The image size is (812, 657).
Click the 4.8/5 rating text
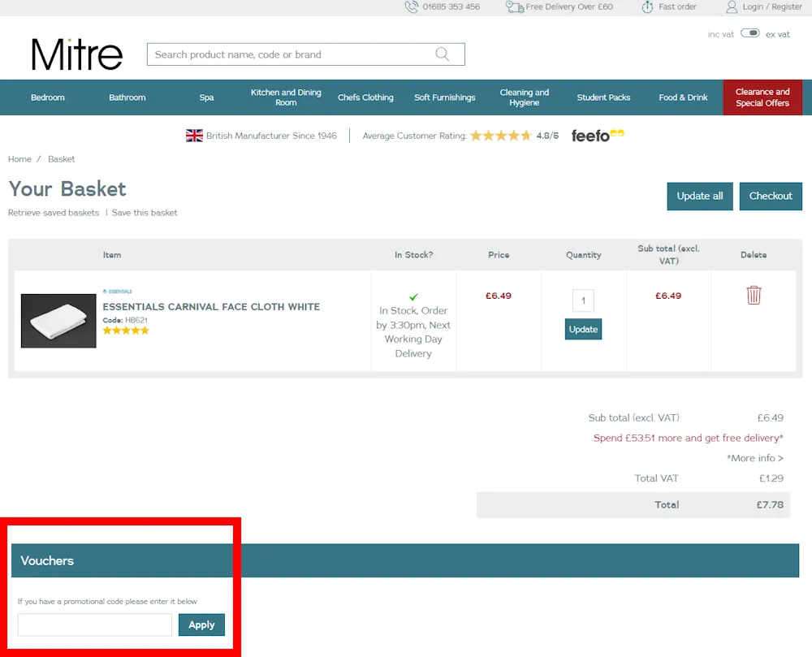coord(547,136)
